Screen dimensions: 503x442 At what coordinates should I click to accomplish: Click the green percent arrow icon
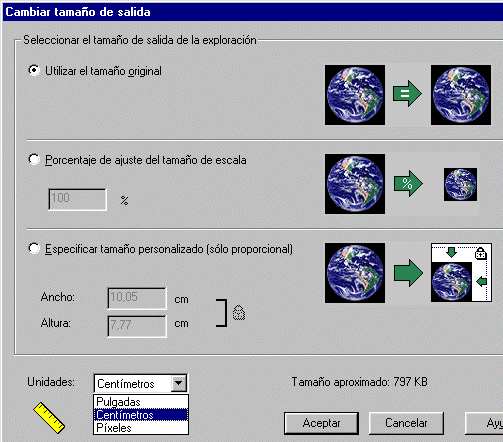408,184
